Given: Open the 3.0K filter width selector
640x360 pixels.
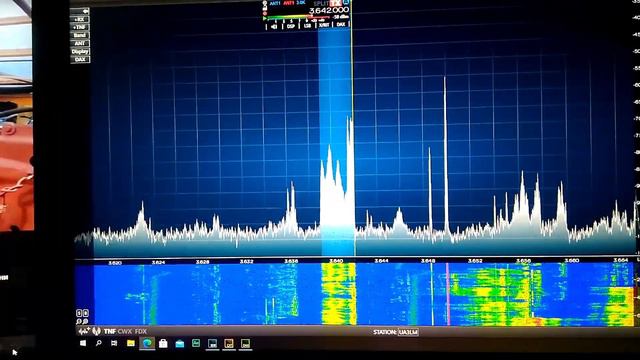Looking at the screenshot, I should click(301, 3).
